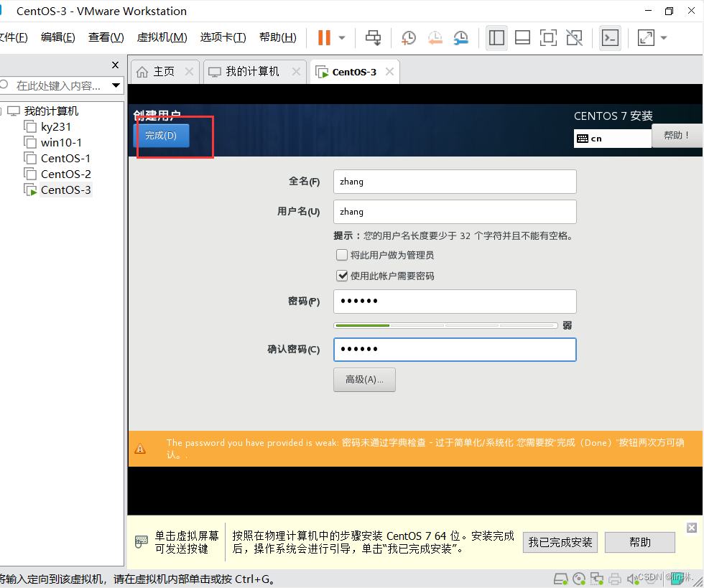Click the password strength bar

click(446, 325)
